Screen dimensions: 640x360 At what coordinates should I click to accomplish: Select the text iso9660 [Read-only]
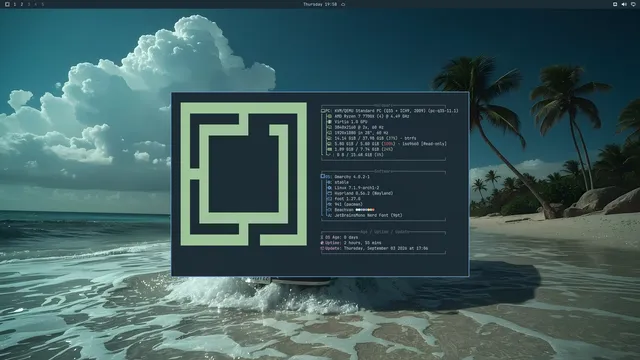click(x=424, y=144)
